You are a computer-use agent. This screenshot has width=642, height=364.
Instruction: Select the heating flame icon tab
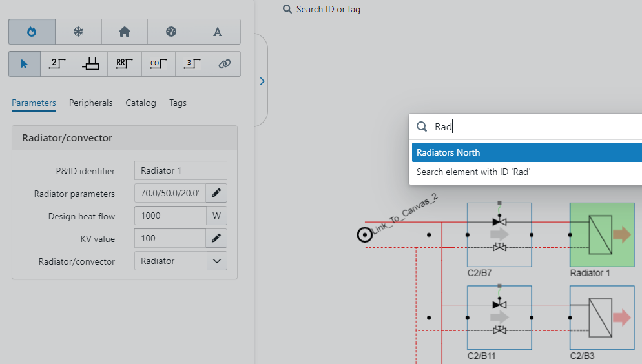[x=32, y=32]
